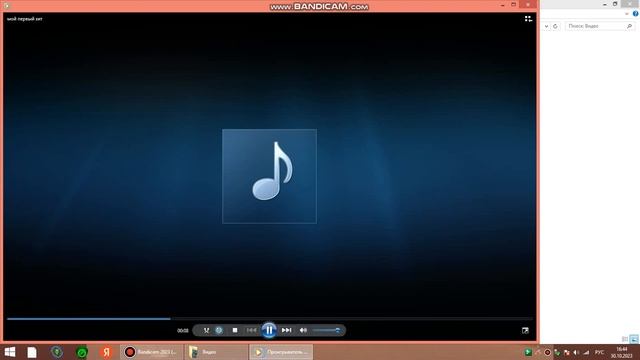The height and width of the screenshot is (360, 640).
Task: Toggle repeat mode in player controls
Action: tap(219, 330)
